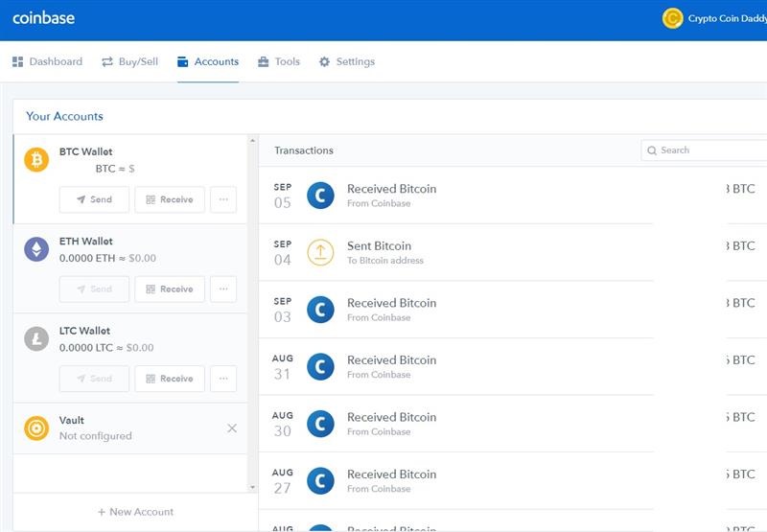767x532 pixels.
Task: Open ETH Wallet more options menu
Action: [x=223, y=289]
